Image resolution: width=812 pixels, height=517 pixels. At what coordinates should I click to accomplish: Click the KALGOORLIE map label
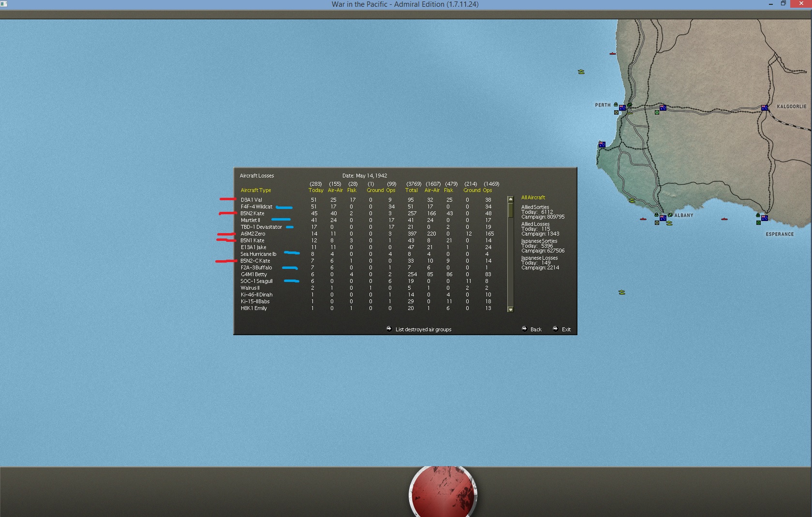792,106
